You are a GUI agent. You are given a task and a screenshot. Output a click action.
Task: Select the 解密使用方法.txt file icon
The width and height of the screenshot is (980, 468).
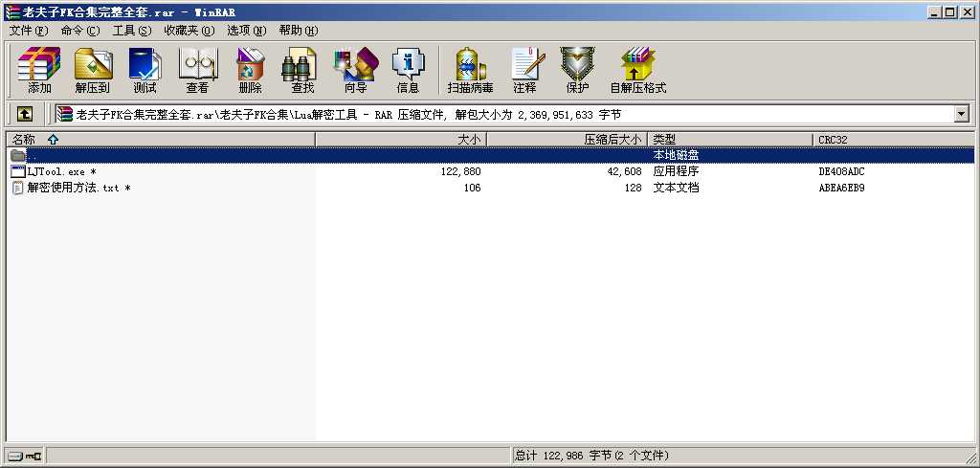point(18,188)
